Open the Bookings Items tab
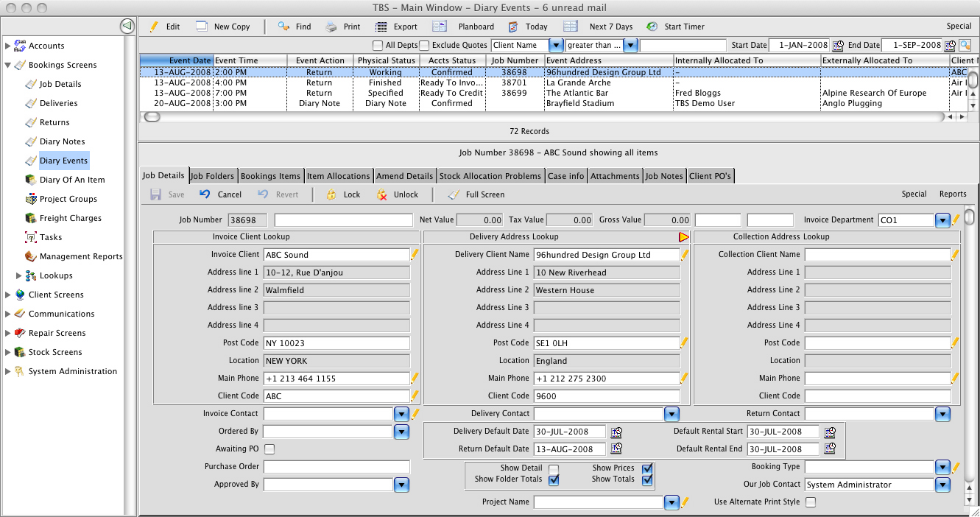Image resolution: width=980 pixels, height=517 pixels. [271, 176]
